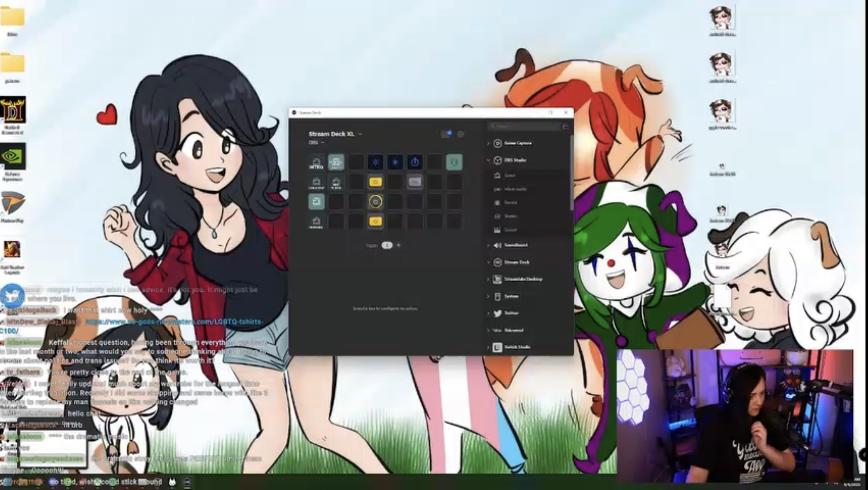Select the teal key beside INTRO
This screenshot has width=868, height=490.
(336, 162)
